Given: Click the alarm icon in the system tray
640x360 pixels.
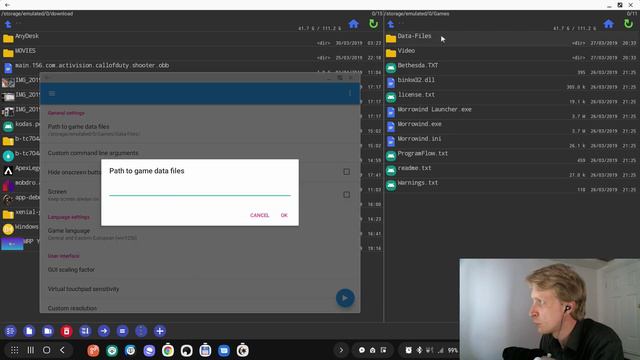Looking at the screenshot, I should pos(409,350).
